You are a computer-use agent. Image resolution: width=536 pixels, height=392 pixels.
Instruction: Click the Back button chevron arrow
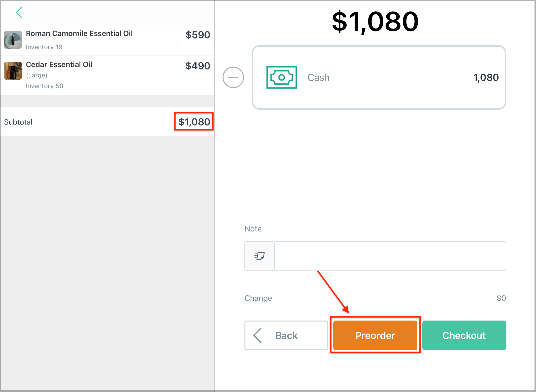pos(258,335)
